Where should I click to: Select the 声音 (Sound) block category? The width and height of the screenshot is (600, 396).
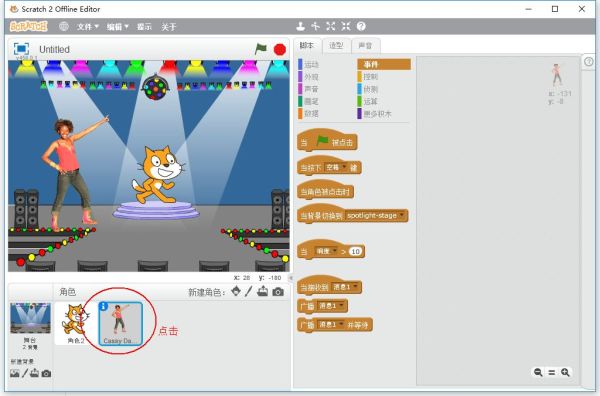[308, 89]
